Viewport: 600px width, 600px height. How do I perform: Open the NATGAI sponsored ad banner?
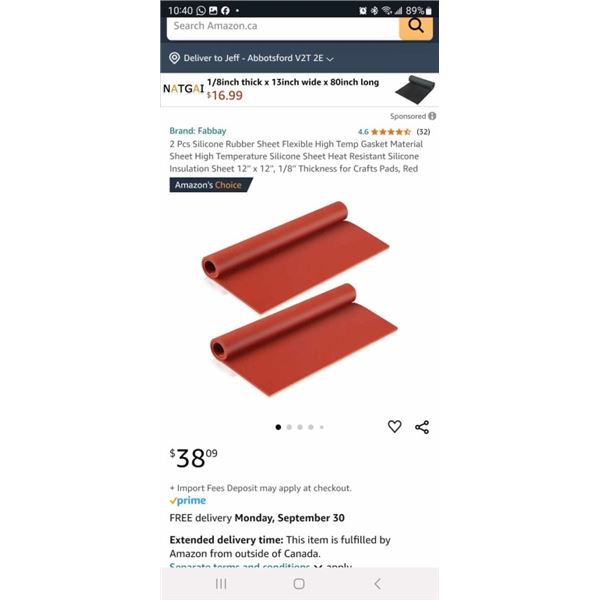[299, 90]
